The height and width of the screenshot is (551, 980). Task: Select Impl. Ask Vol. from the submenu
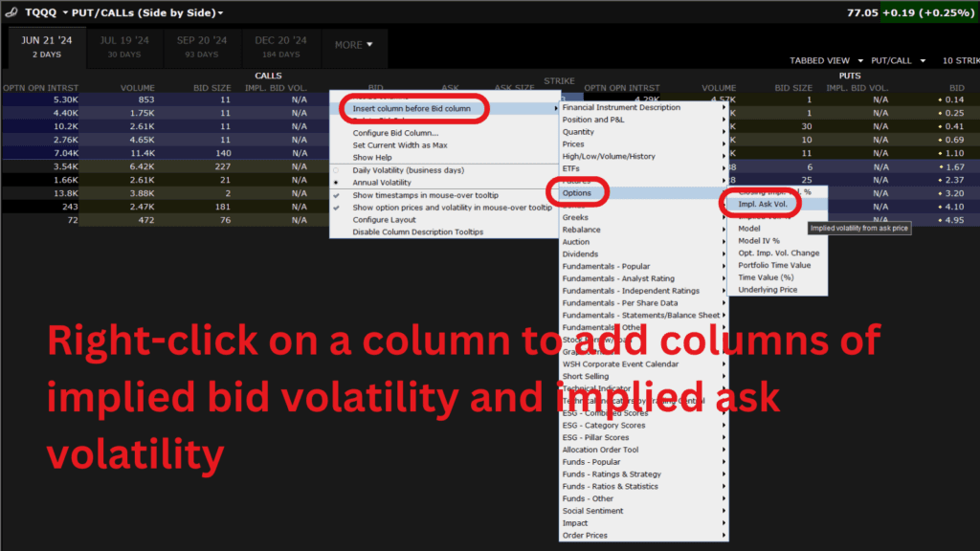click(764, 203)
